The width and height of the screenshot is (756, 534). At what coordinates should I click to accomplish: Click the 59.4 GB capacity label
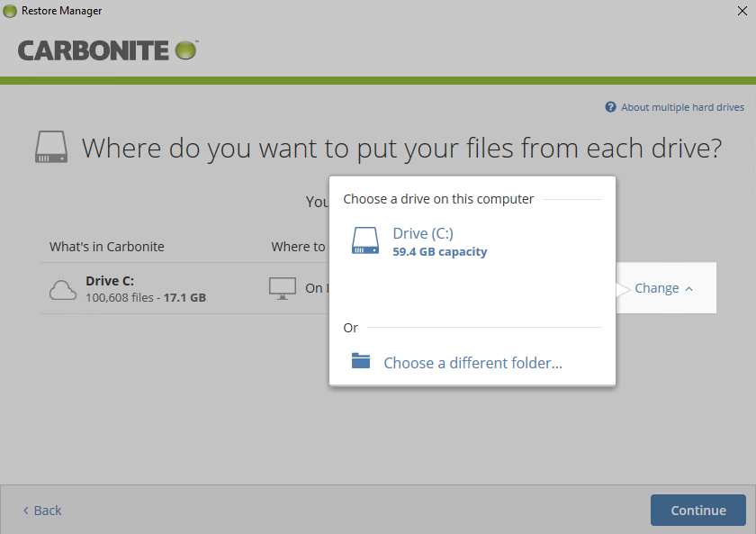click(440, 251)
